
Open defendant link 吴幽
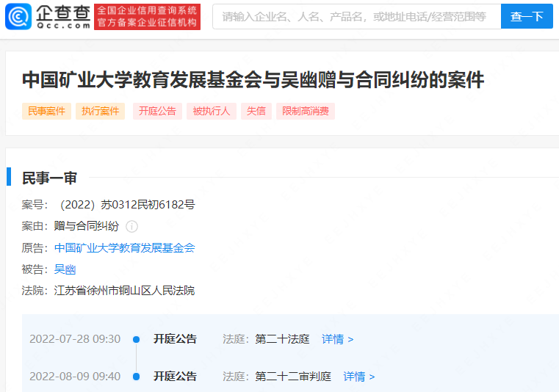[65, 269]
